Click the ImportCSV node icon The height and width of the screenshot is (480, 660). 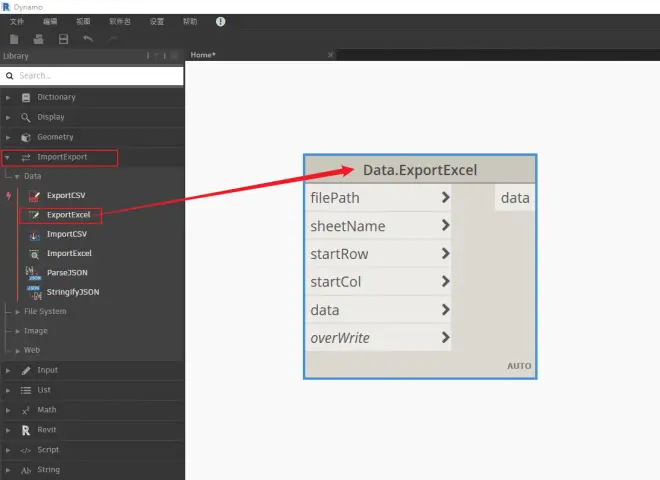click(34, 235)
